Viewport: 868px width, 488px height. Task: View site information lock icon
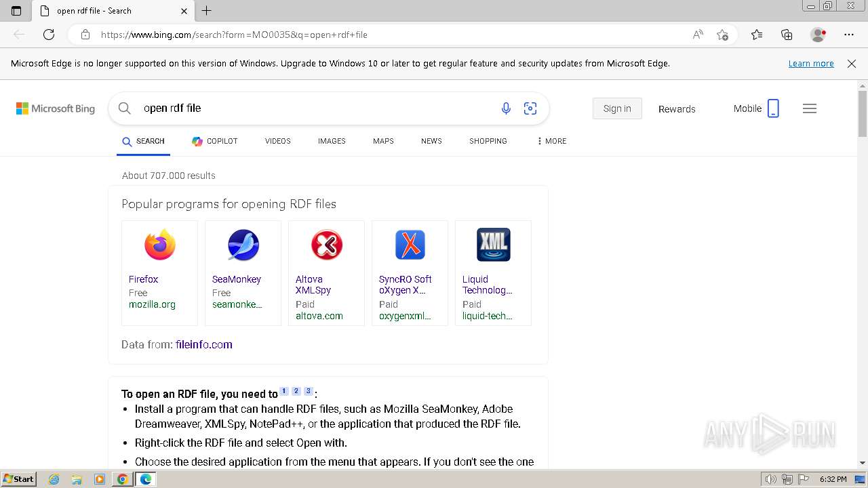point(85,35)
